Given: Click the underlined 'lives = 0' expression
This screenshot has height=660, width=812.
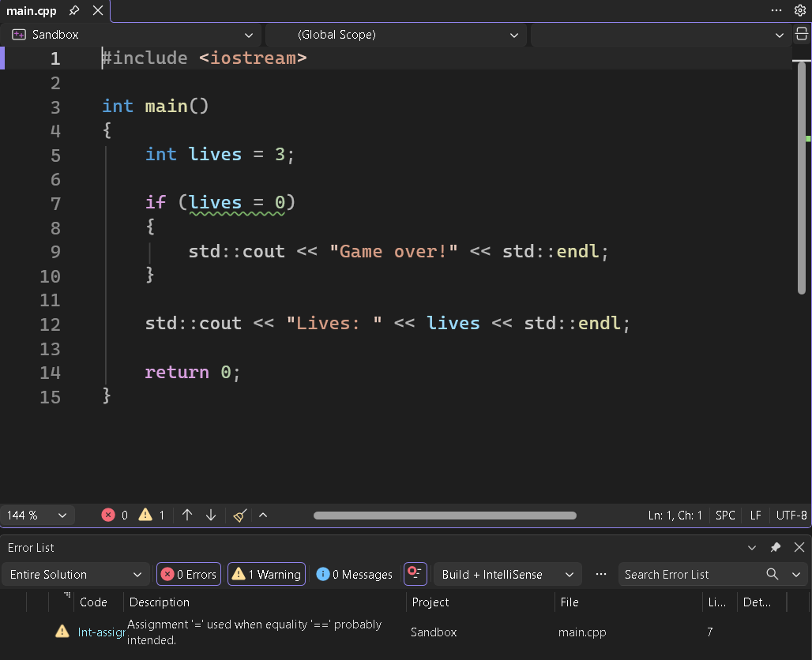Looking at the screenshot, I should [x=237, y=202].
